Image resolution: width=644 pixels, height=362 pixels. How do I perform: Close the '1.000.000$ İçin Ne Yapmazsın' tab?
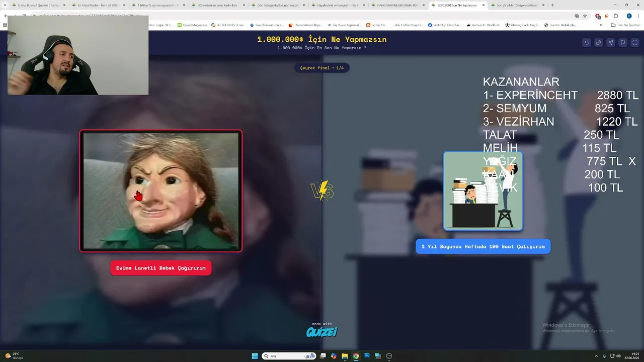(x=484, y=5)
